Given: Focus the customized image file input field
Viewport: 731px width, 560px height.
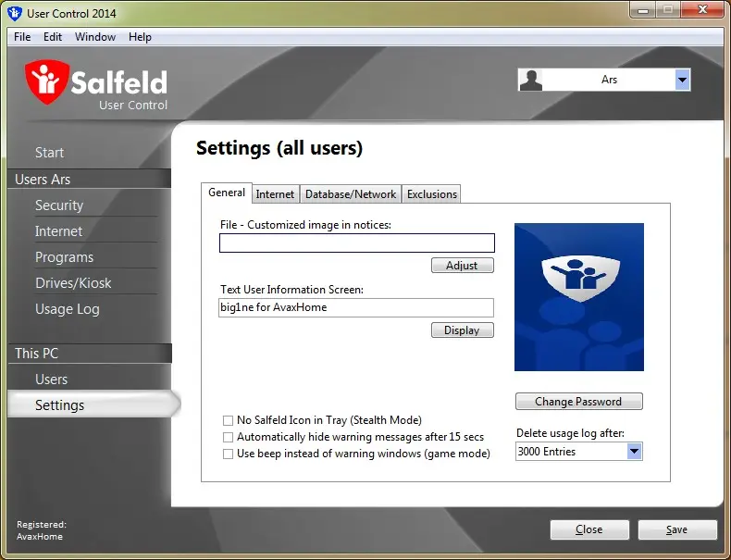Looking at the screenshot, I should click(356, 243).
